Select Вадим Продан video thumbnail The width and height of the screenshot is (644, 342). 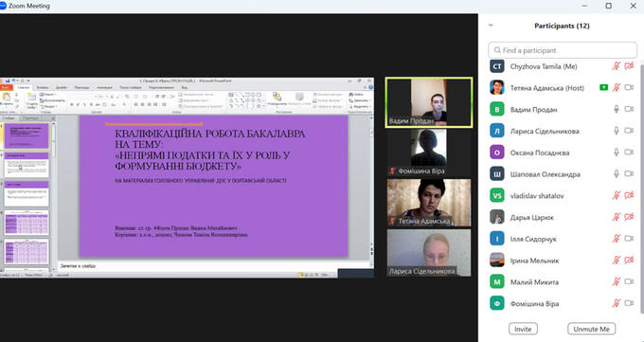(x=429, y=102)
